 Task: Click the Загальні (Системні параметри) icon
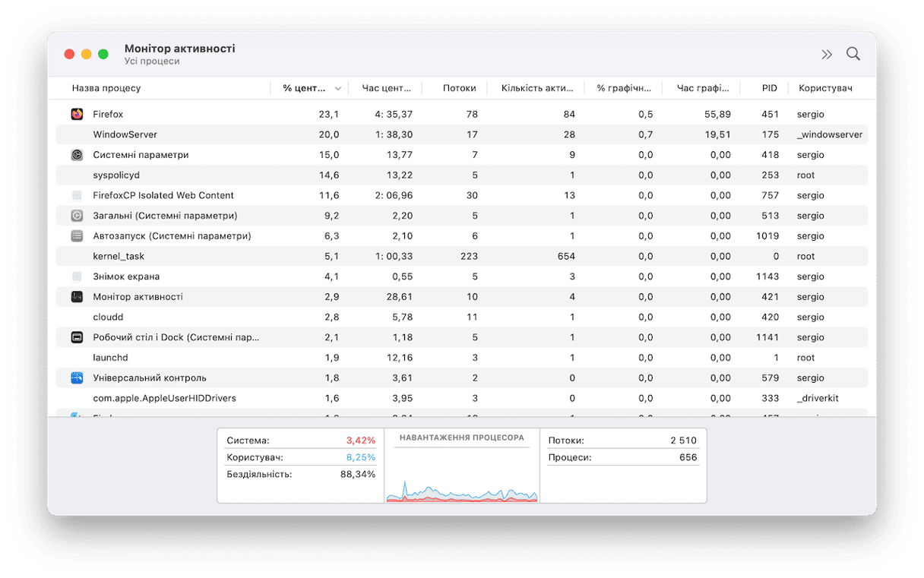(77, 216)
